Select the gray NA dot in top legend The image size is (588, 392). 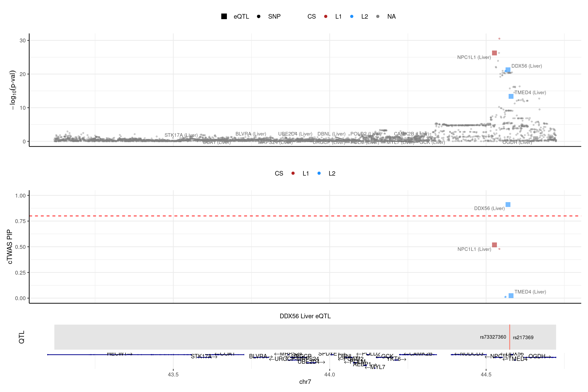[x=378, y=16]
